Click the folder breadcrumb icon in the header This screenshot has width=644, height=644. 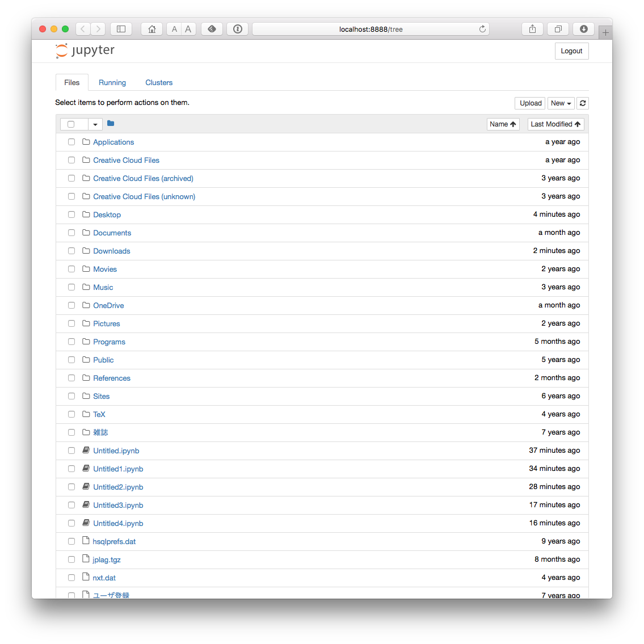pos(110,123)
